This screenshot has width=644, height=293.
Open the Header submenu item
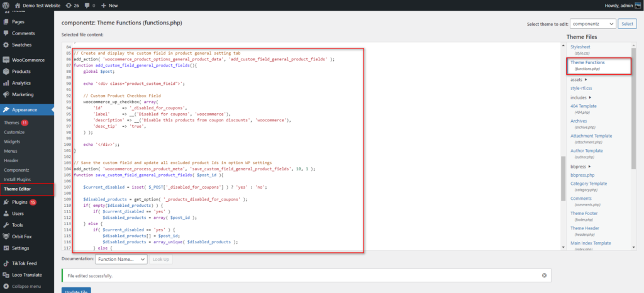[x=11, y=160]
